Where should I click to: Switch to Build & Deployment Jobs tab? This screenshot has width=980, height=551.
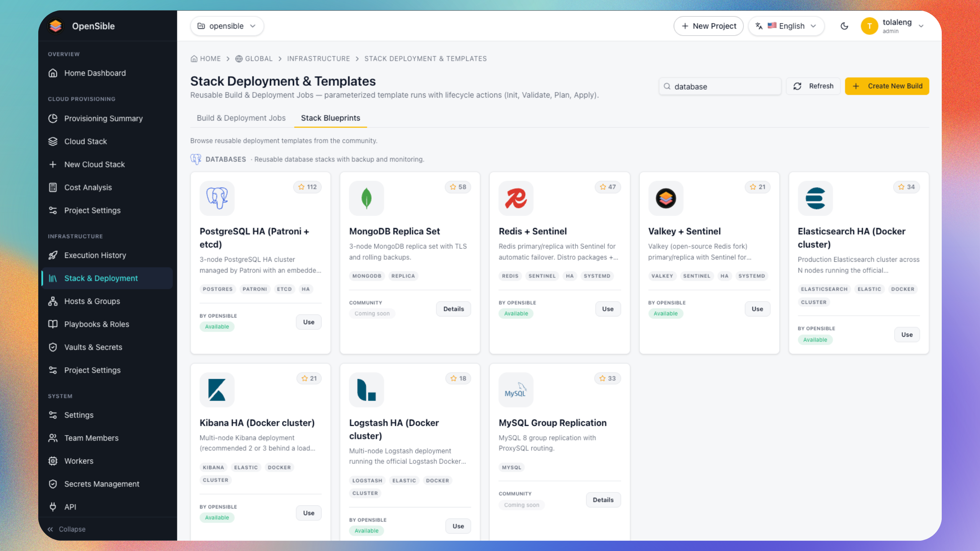[x=241, y=118]
